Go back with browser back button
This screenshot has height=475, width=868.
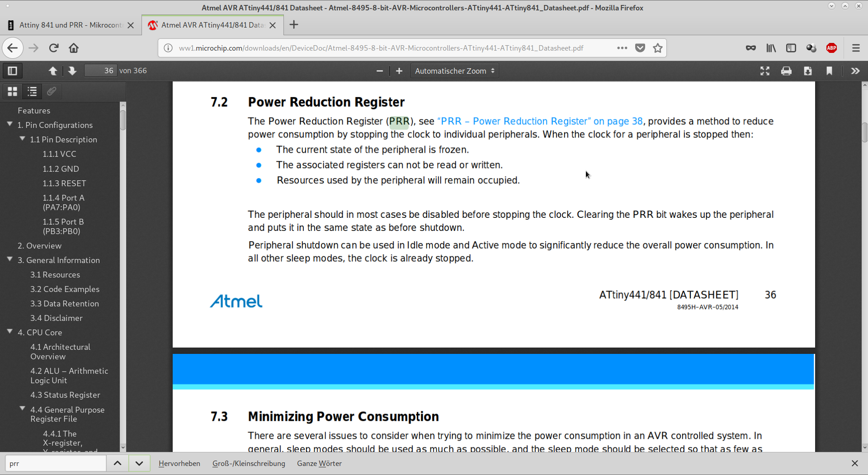pos(13,48)
